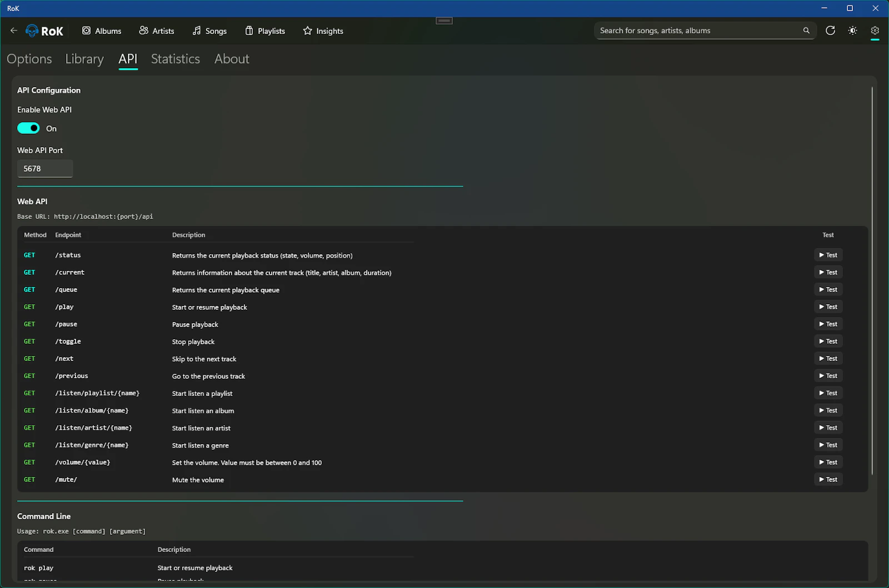Click the 'Pause playback' description
The height and width of the screenshot is (588, 889).
point(195,324)
